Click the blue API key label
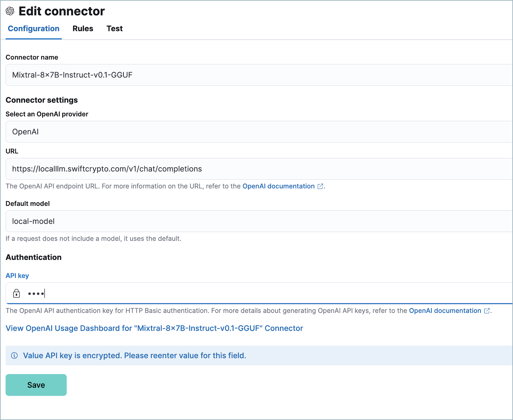The width and height of the screenshot is (513, 420). (x=17, y=275)
